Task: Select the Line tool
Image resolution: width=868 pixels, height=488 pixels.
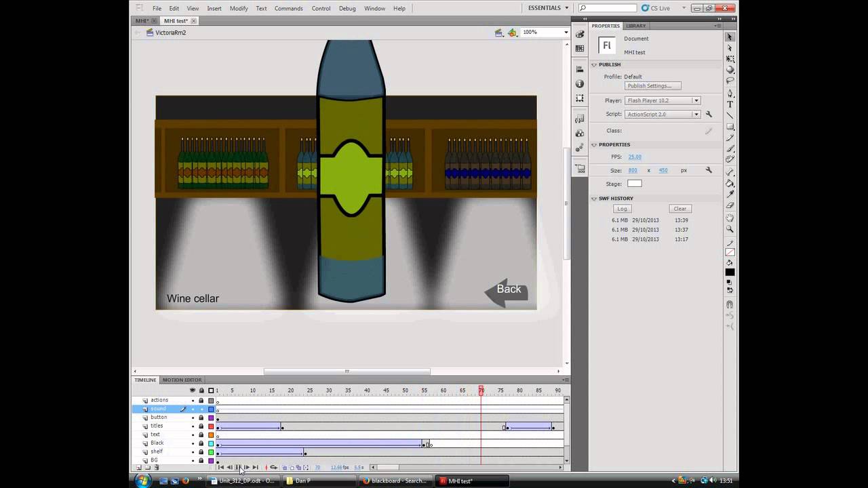Action: (x=730, y=116)
